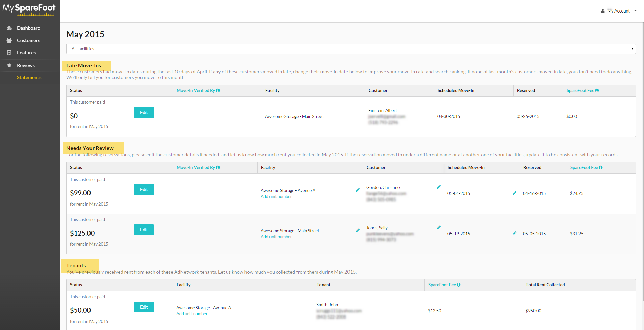Screen dimensions: 644x330
Task: Click the $31.25 SpareFoot fee
Action: pyautogui.click(x=576, y=234)
